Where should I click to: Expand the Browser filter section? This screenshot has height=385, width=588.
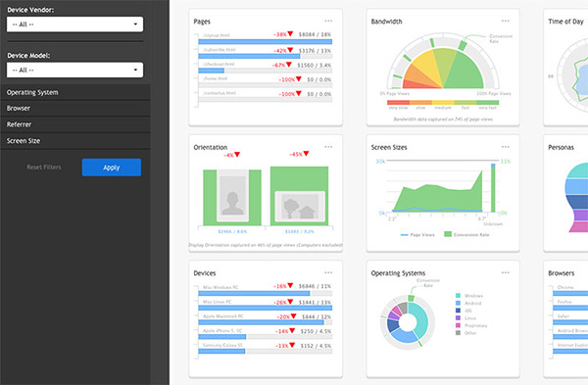tap(75, 109)
